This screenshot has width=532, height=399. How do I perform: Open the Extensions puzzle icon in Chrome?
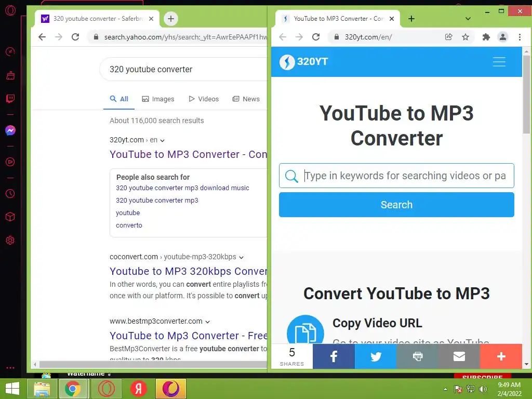pos(486,37)
